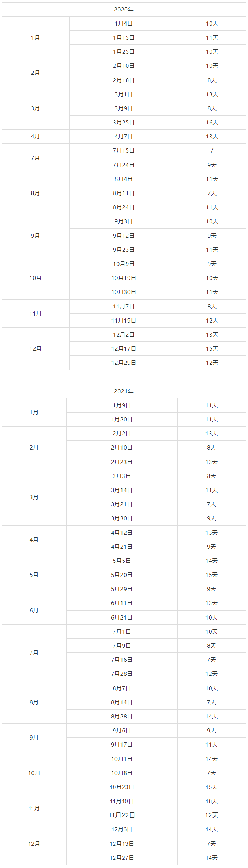Select the 1月15日 date cell
This screenshot has height=868, width=248.
(124, 38)
